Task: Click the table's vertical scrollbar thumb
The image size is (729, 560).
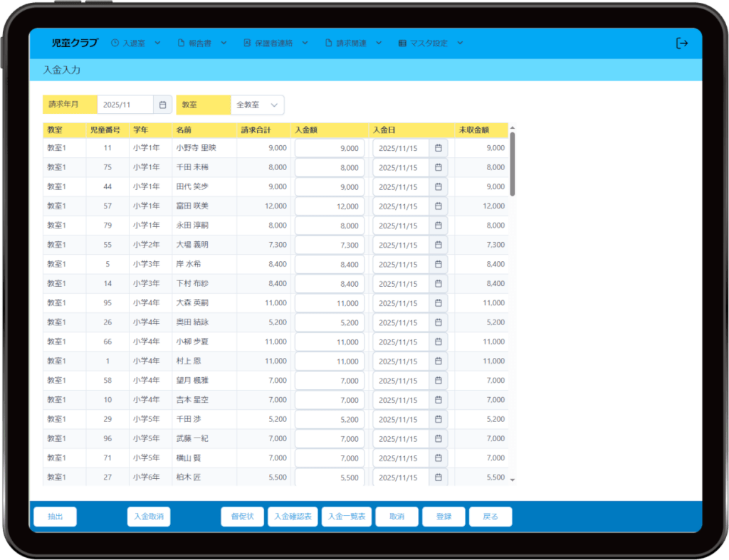Action: click(512, 164)
